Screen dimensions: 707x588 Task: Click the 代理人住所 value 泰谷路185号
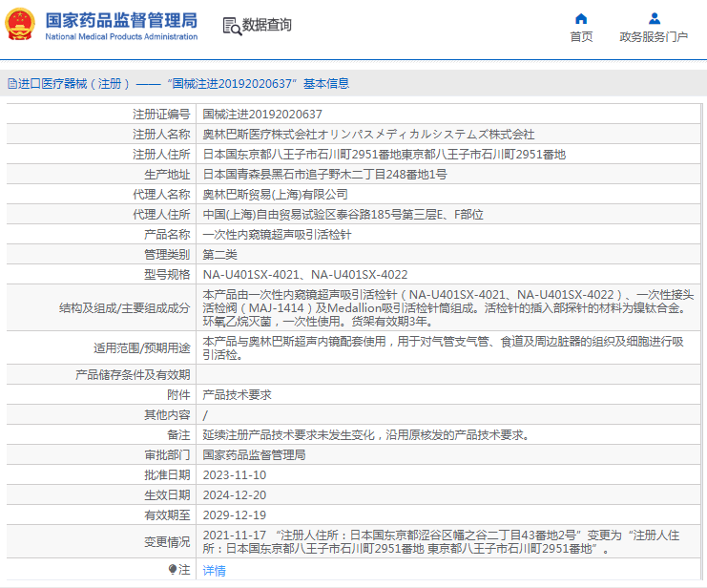click(343, 215)
